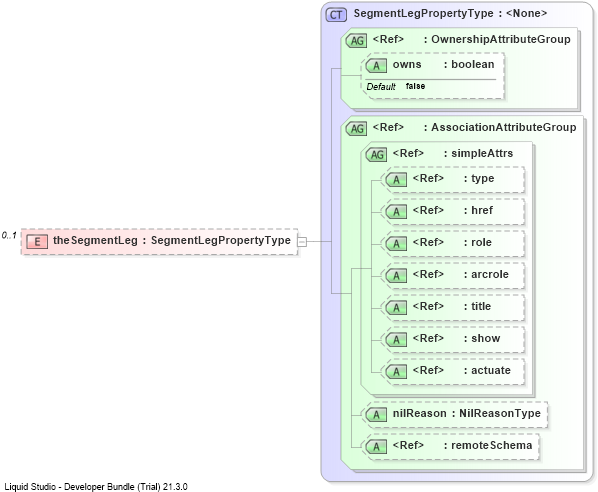Select the ': role' attribute text

click(x=477, y=243)
